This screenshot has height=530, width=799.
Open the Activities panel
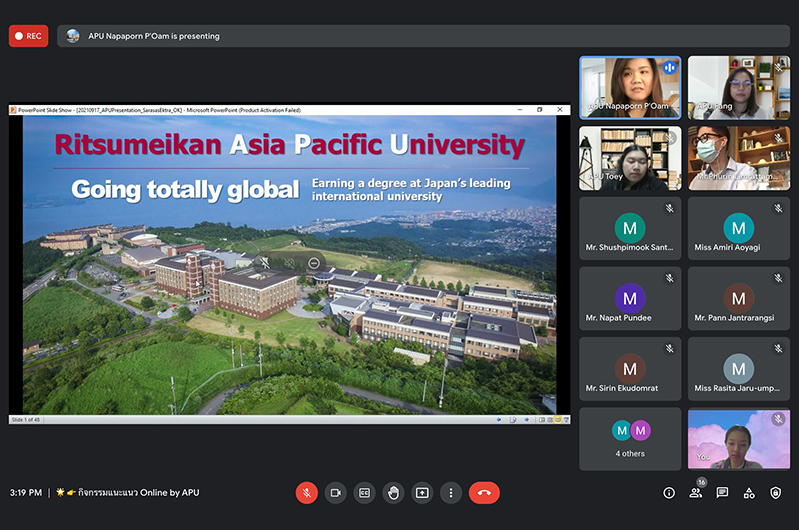pos(749,493)
